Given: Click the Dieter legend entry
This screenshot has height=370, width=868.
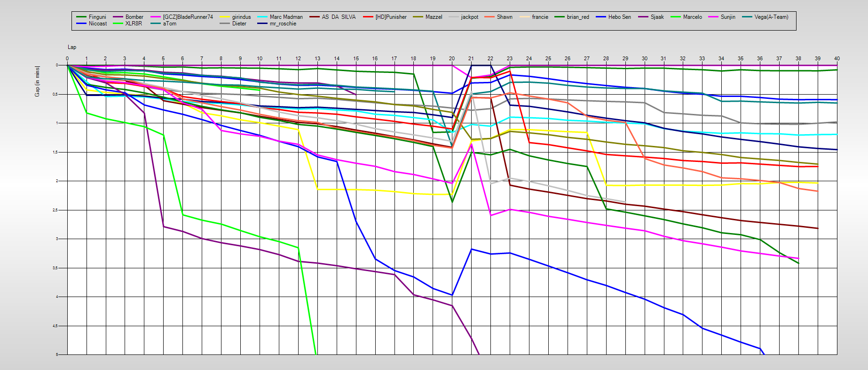Looking at the screenshot, I should tap(239, 24).
